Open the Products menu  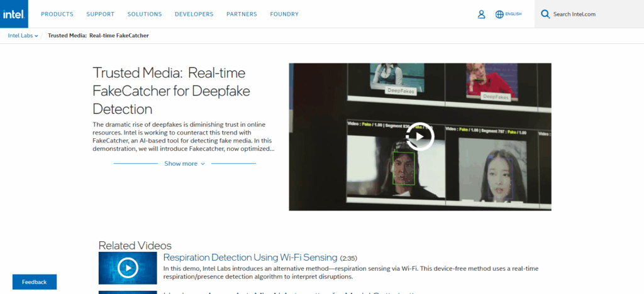pos(57,14)
